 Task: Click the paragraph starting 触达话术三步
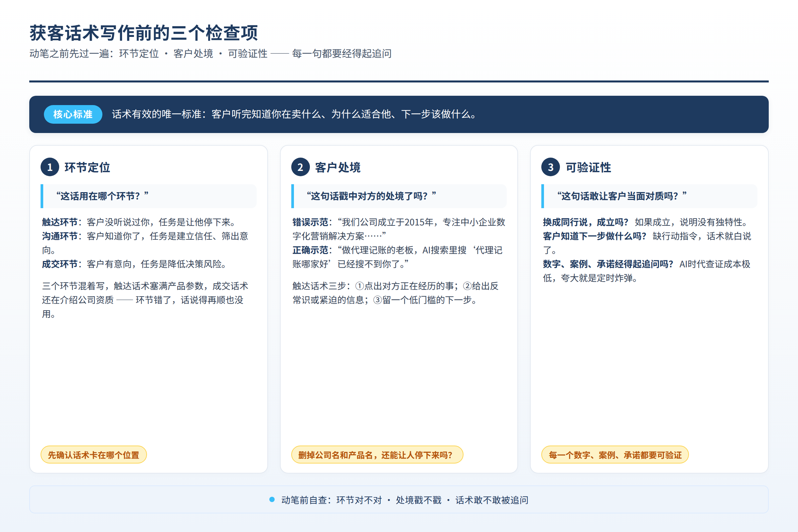[396, 293]
